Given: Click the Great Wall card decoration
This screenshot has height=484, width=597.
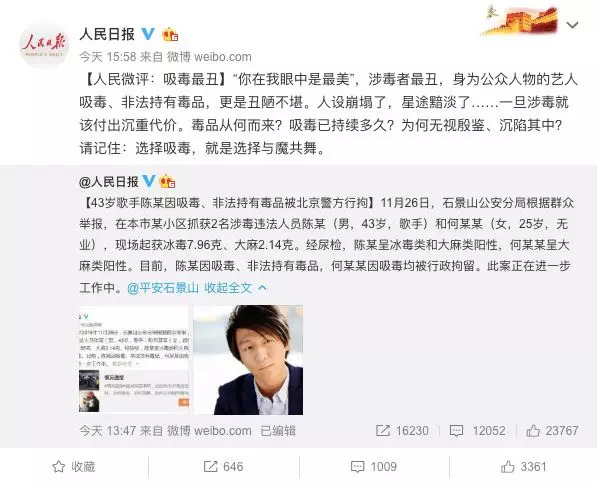Looking at the screenshot, I should coord(521,20).
